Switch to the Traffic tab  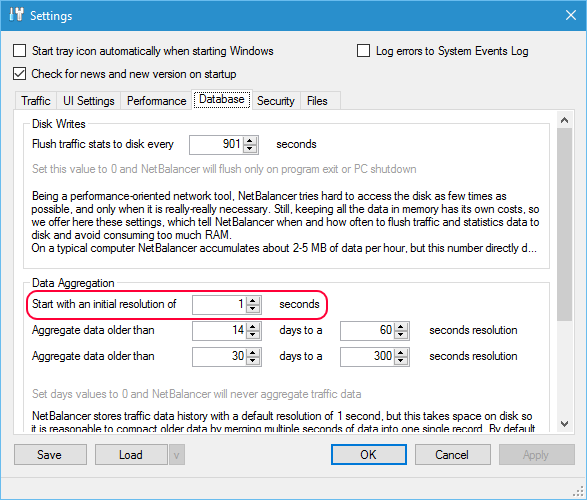[x=36, y=101]
